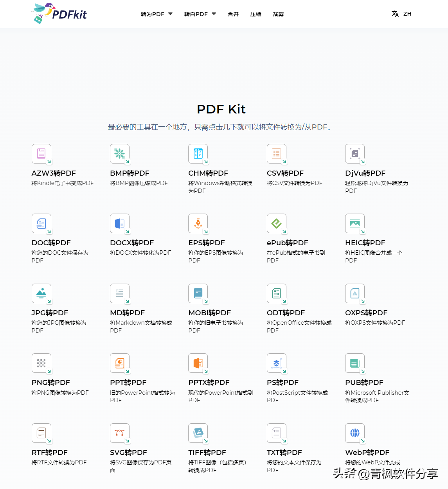Expand the 转自PDF dropdown menu

[200, 14]
